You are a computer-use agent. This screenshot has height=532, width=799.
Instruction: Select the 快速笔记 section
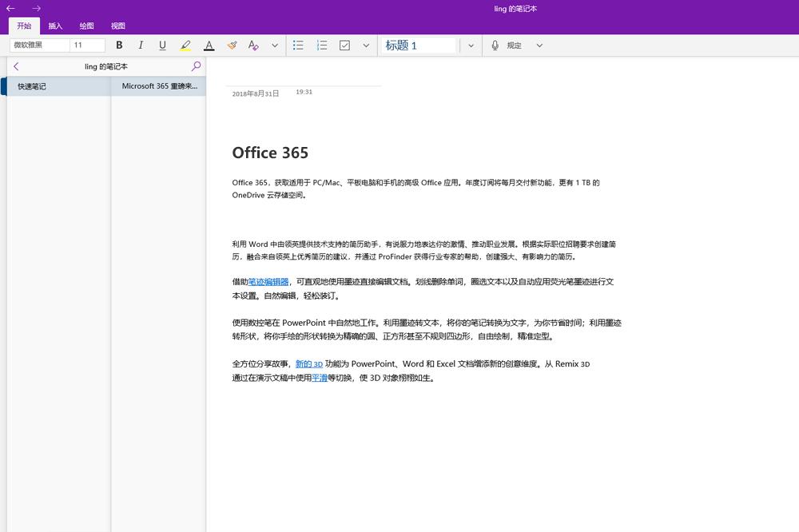coord(58,86)
